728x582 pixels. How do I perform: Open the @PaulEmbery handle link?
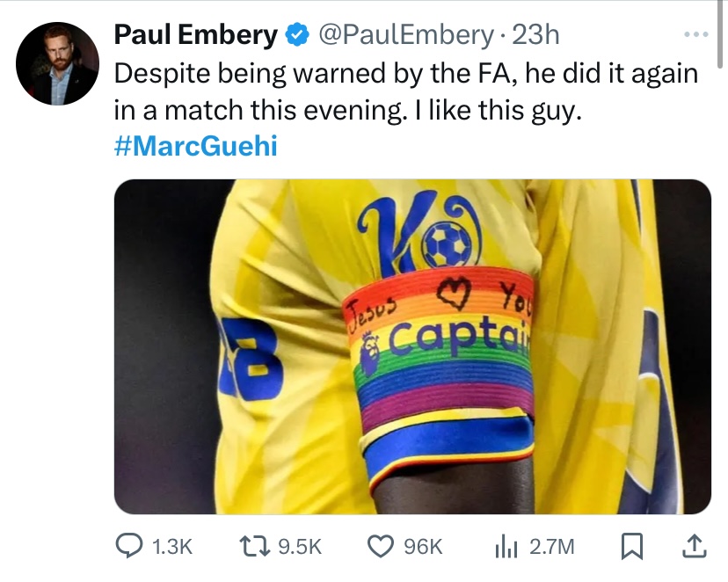coord(404,35)
